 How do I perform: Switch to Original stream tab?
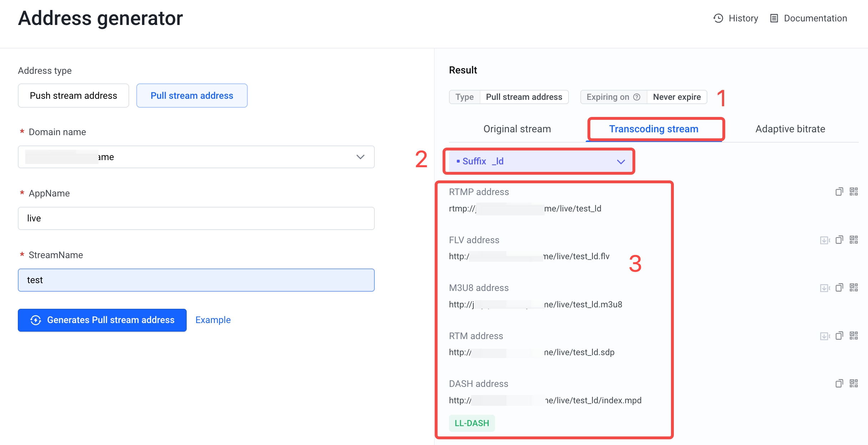coord(517,129)
